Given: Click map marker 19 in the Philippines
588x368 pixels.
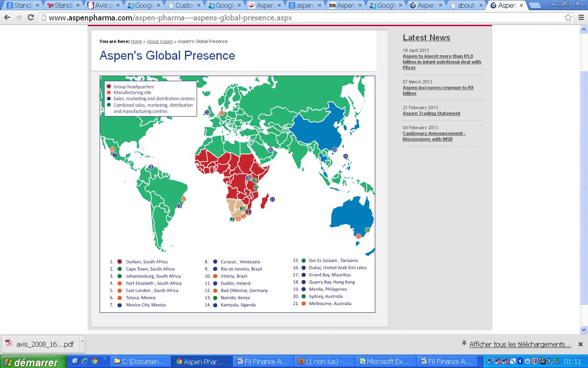Looking at the screenshot, I should [x=345, y=156].
